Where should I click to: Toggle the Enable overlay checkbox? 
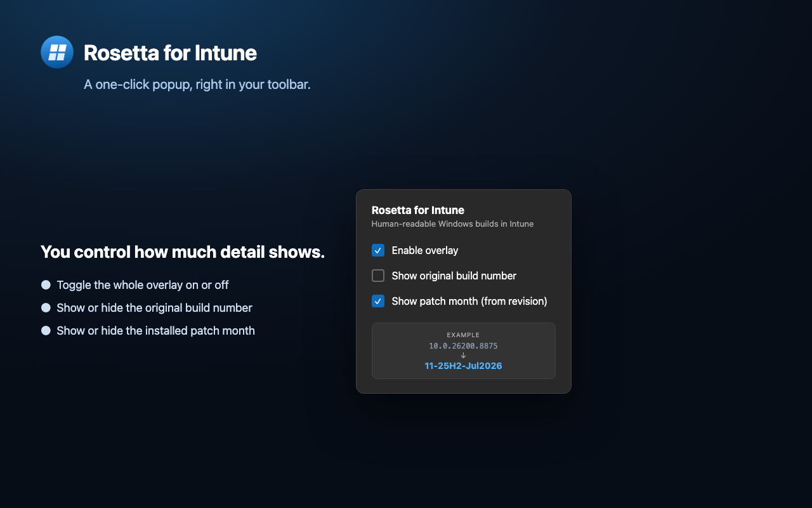(x=378, y=250)
